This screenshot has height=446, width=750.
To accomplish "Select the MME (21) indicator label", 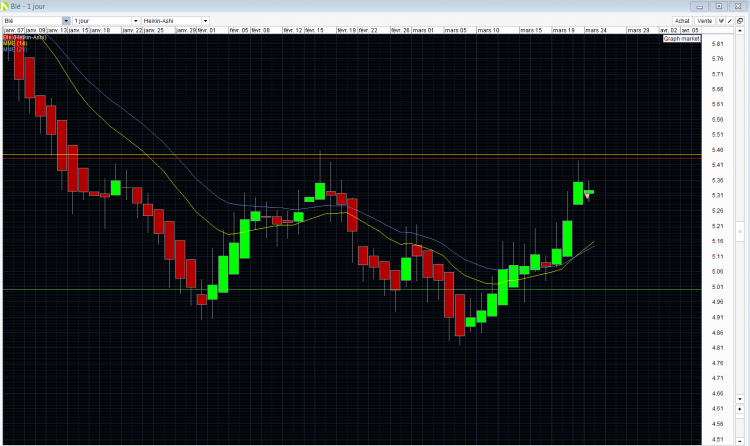I will point(15,49).
